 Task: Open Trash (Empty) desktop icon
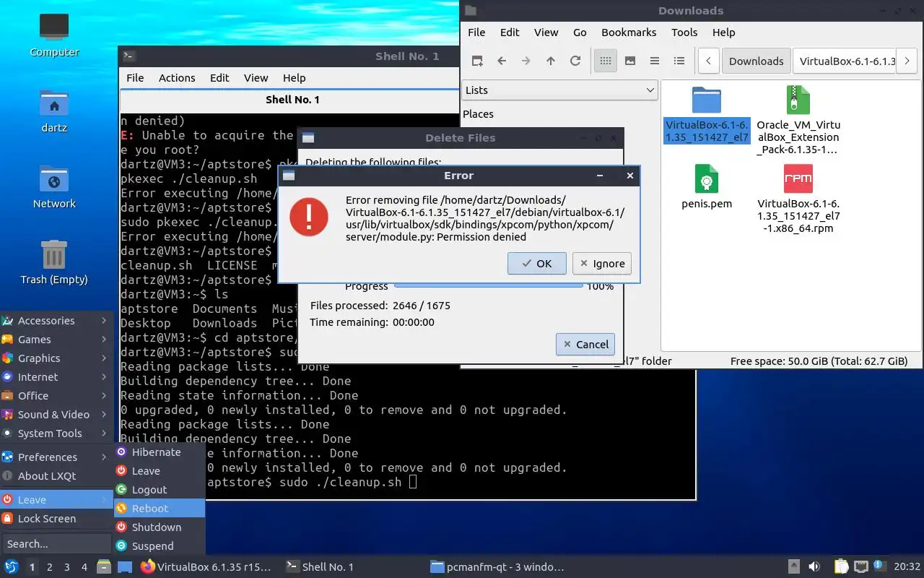click(x=54, y=263)
